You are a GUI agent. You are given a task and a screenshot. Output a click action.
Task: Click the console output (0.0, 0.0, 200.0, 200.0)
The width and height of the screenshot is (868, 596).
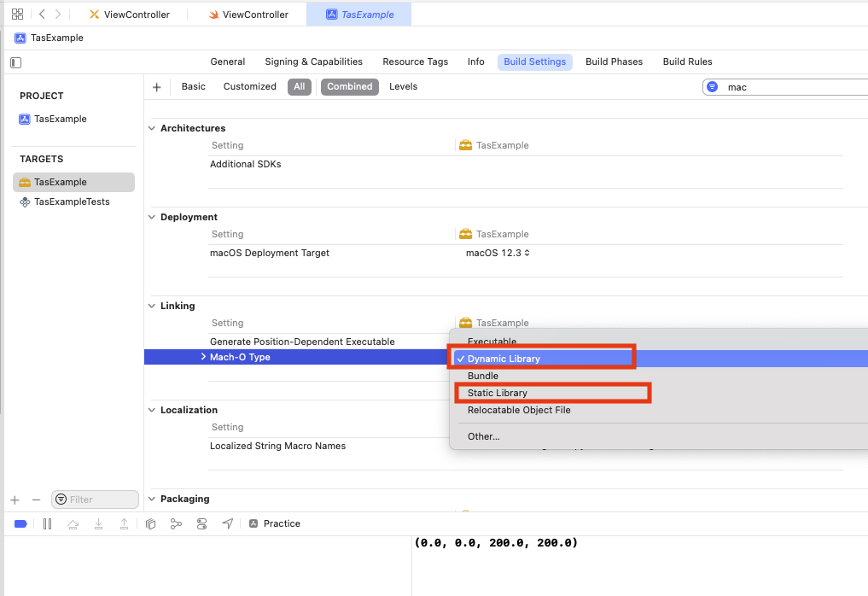496,543
